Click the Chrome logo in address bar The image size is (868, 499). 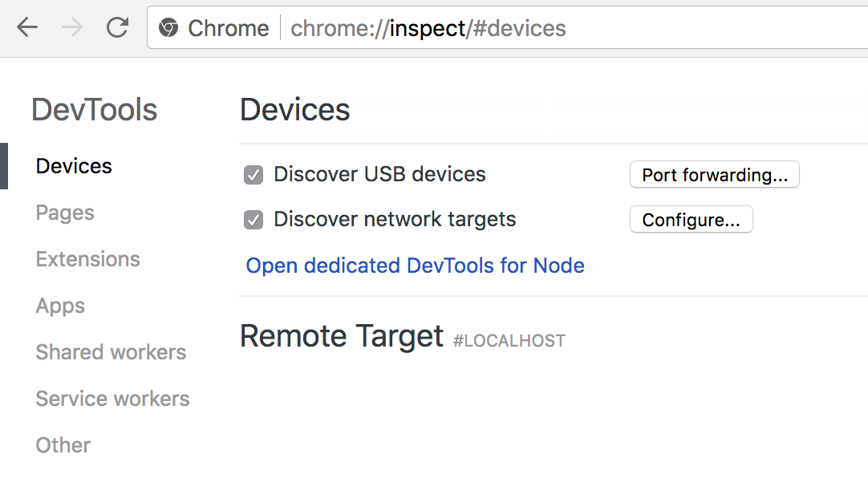(168, 29)
